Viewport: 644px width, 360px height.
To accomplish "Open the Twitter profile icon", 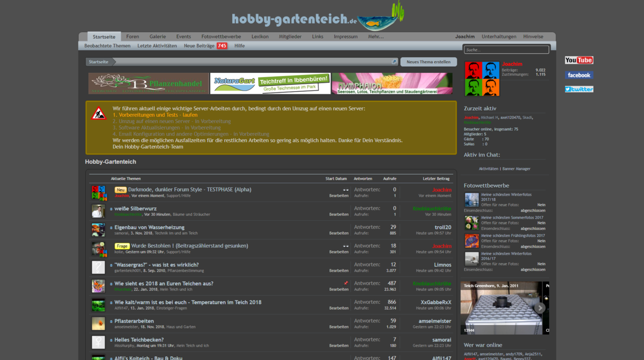I will (x=579, y=89).
